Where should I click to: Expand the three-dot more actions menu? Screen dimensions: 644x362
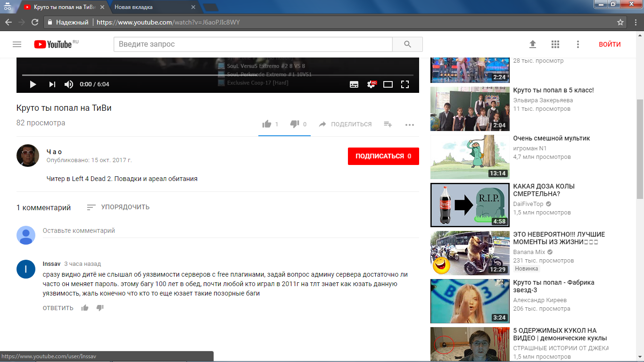[x=409, y=125]
